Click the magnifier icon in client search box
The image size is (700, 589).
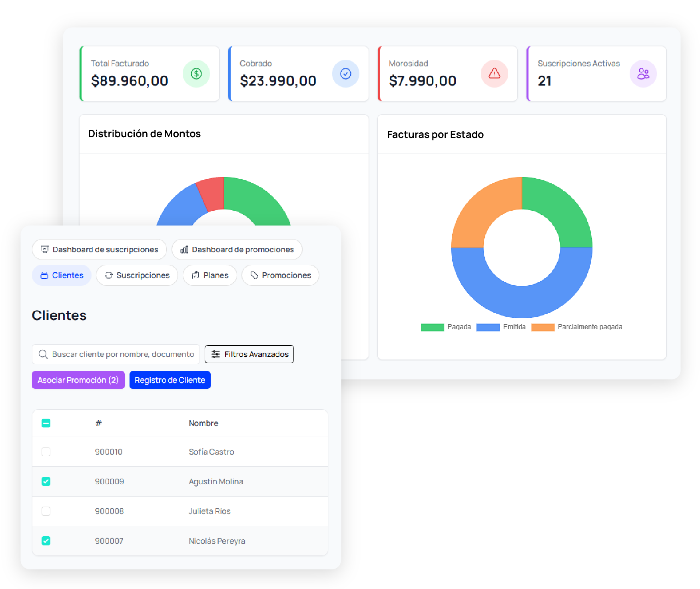coord(43,354)
